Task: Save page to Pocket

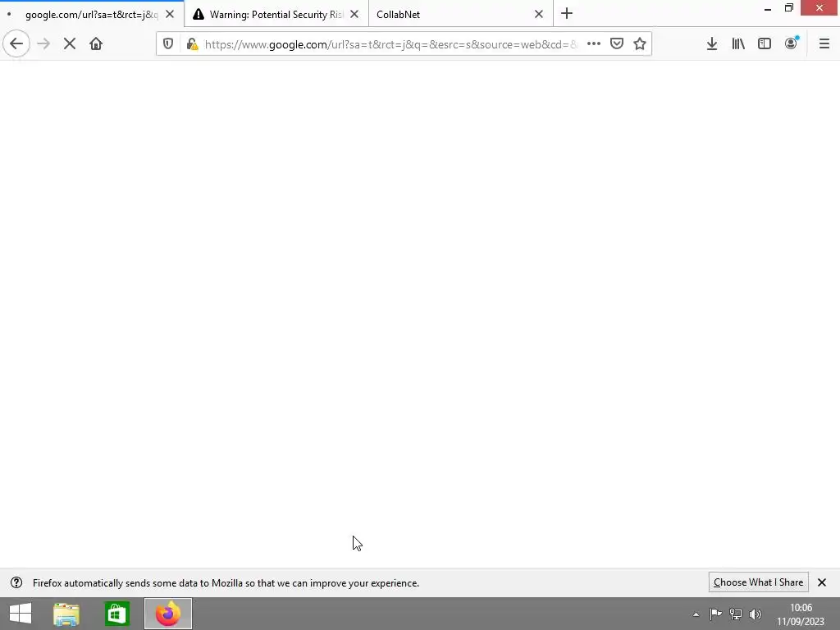Action: (617, 44)
